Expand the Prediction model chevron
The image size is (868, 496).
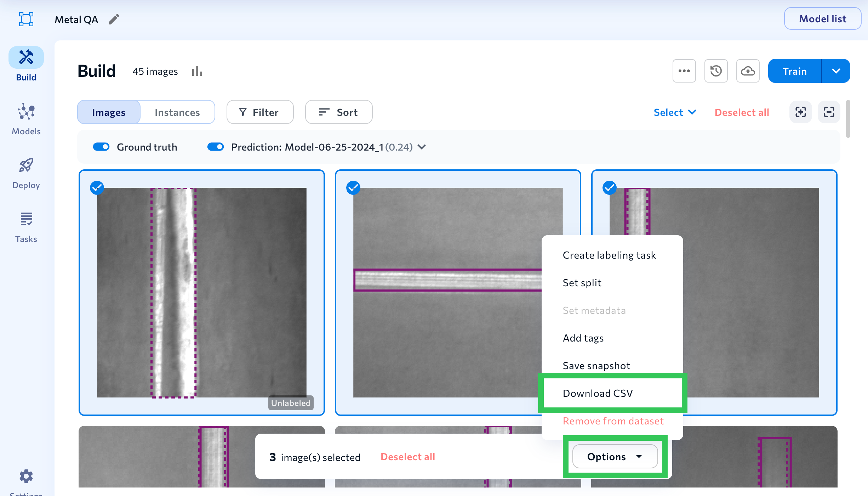coord(422,147)
